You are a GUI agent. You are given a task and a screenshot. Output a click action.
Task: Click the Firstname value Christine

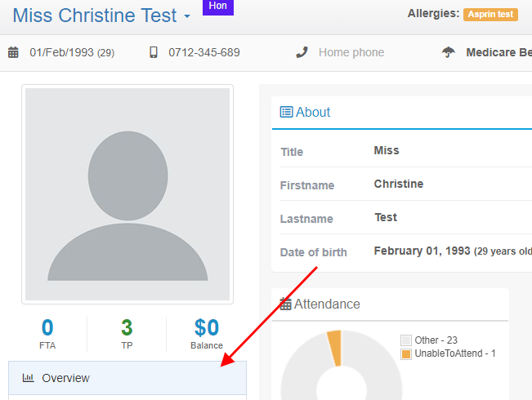399,184
